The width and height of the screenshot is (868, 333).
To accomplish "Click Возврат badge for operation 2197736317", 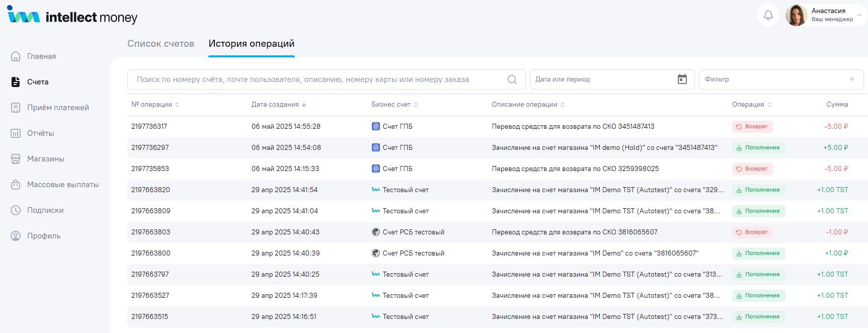I will (x=752, y=127).
